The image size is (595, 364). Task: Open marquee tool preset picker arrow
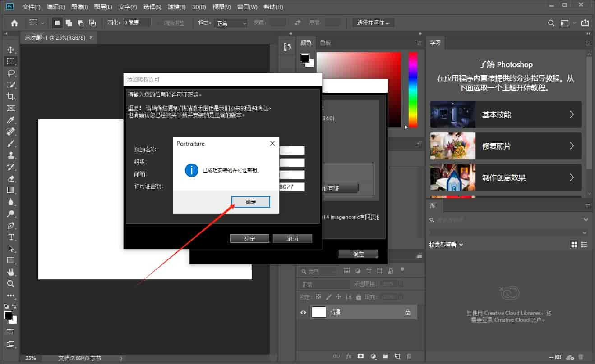(x=43, y=23)
